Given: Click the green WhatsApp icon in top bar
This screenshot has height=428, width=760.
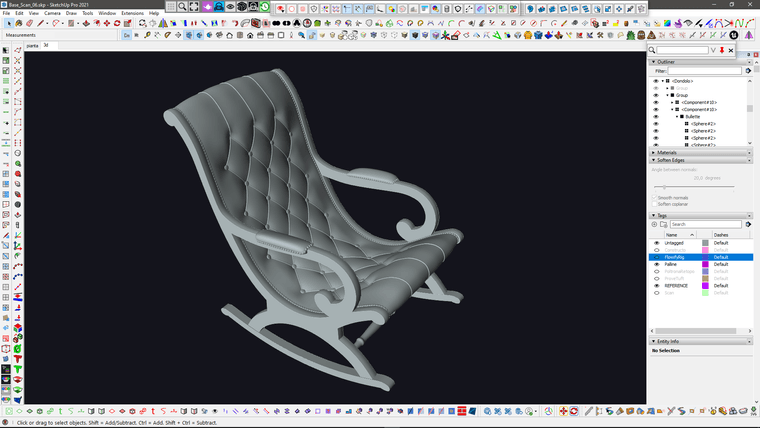Looking at the screenshot, I should pyautogui.click(x=265, y=7).
